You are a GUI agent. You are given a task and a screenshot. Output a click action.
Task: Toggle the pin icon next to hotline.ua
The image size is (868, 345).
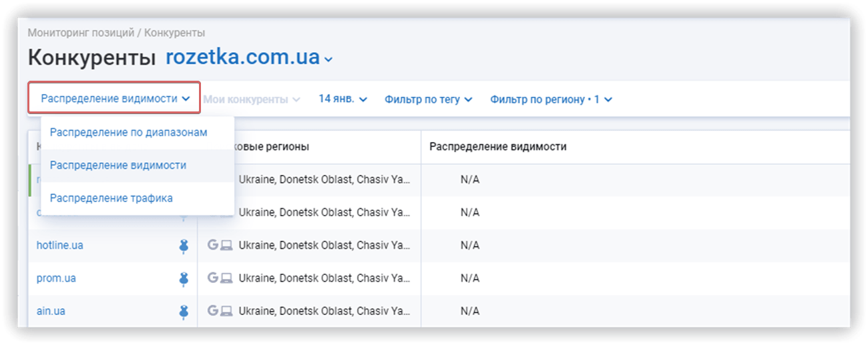pos(184,246)
